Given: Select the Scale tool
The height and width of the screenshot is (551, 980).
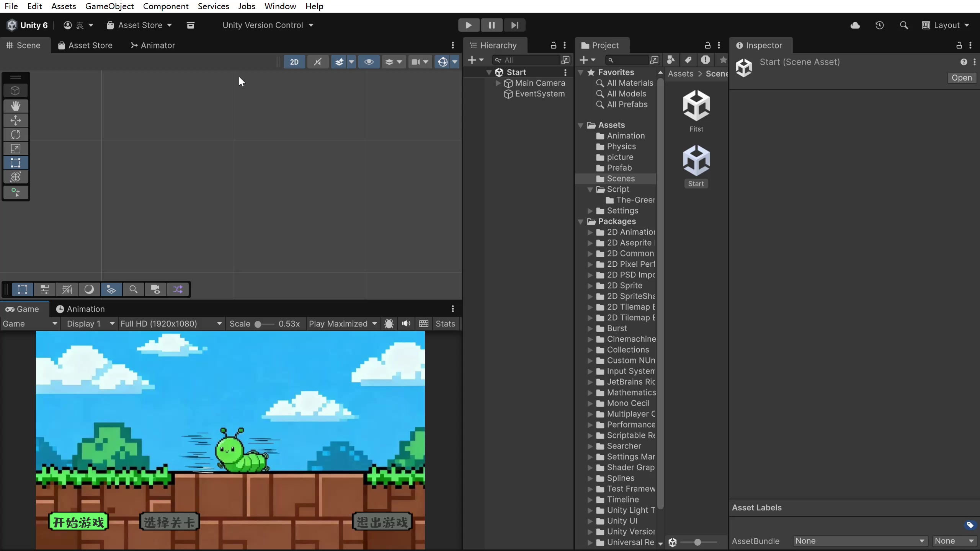Looking at the screenshot, I should click(x=15, y=148).
